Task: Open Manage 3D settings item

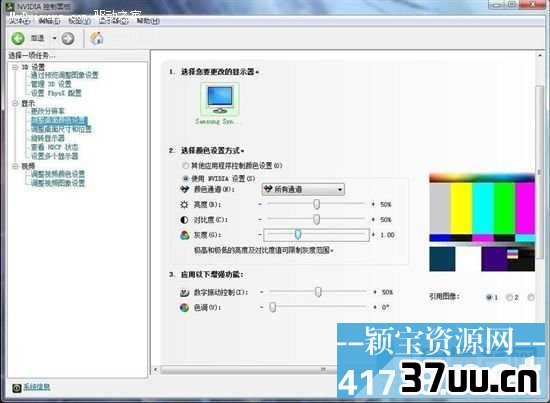Action: [51, 84]
